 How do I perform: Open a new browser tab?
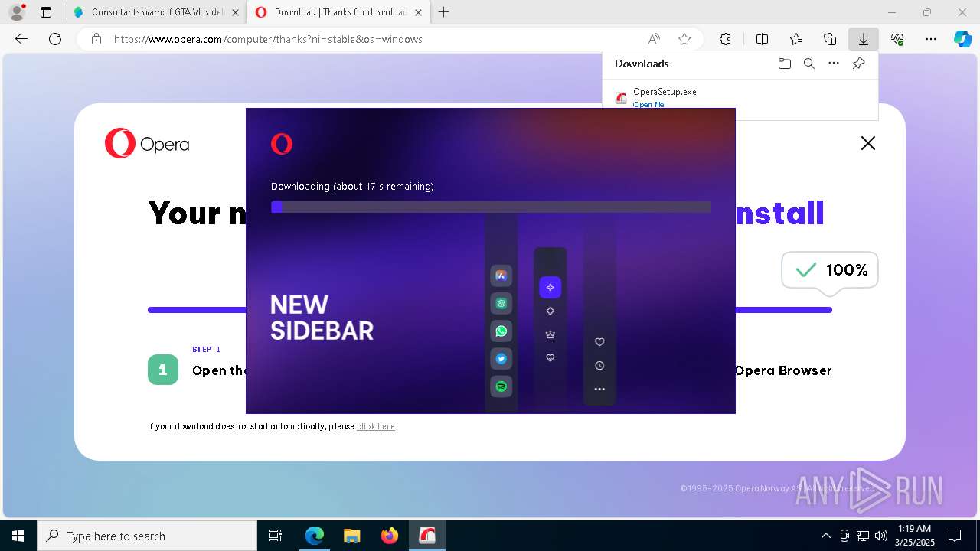coord(443,12)
